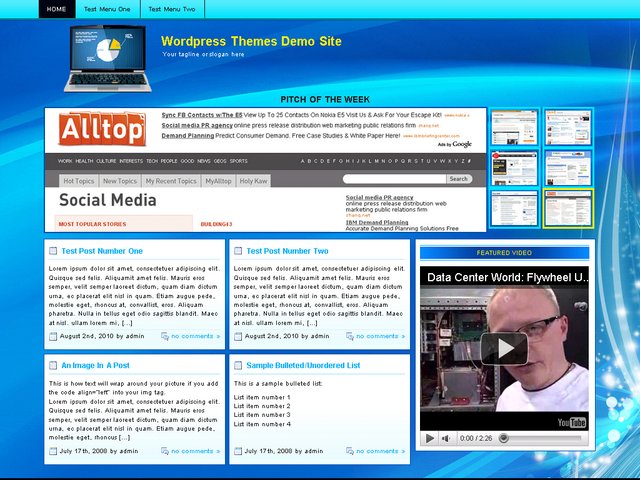Click letter A in Alltop alphabet index

302,161
